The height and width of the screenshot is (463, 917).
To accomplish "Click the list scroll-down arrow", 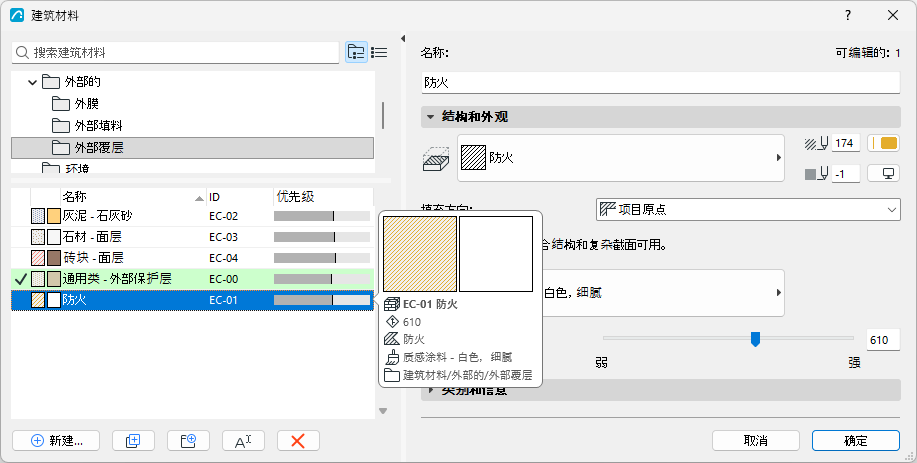I will 383,411.
